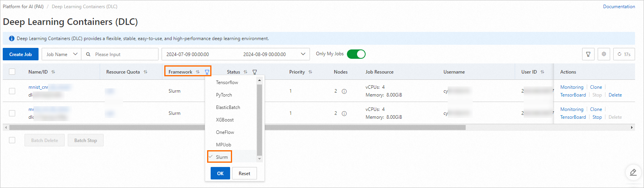
Task: Clone the mnist_cnn job
Action: [x=596, y=87]
